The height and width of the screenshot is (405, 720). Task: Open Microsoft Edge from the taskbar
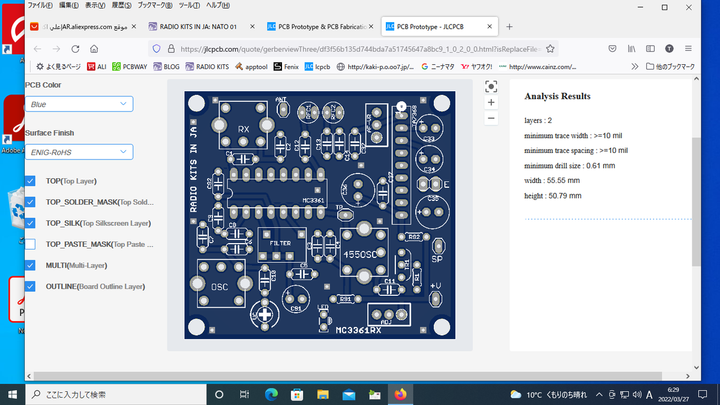coord(271,393)
